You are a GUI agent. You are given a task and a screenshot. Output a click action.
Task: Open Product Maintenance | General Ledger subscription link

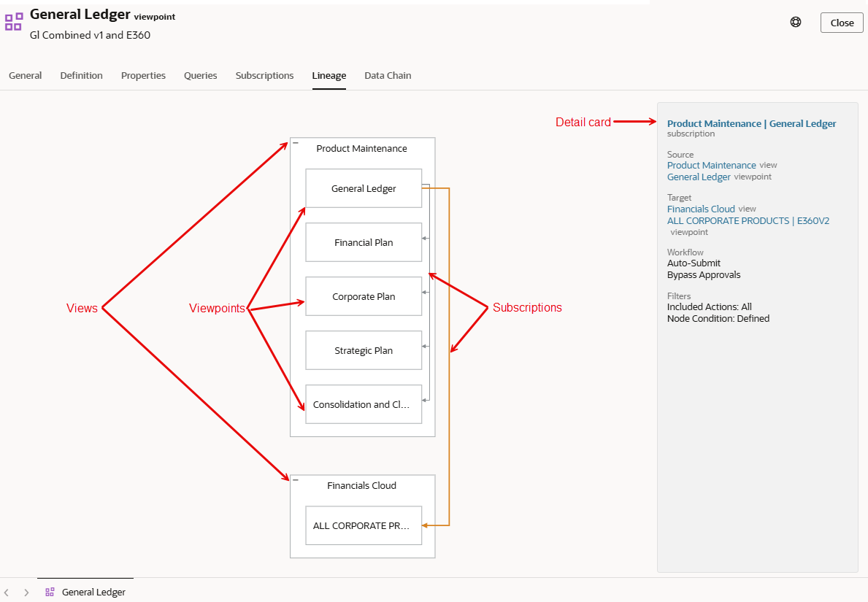[x=751, y=123]
